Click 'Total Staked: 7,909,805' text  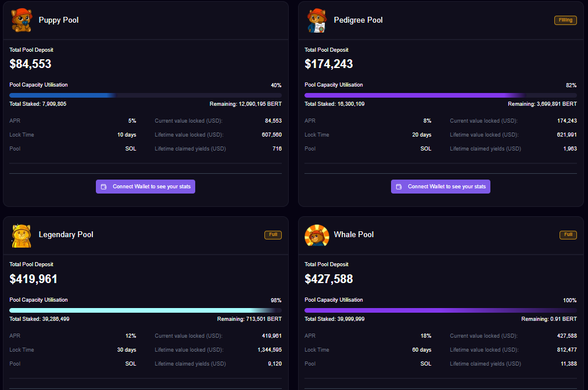pos(38,104)
